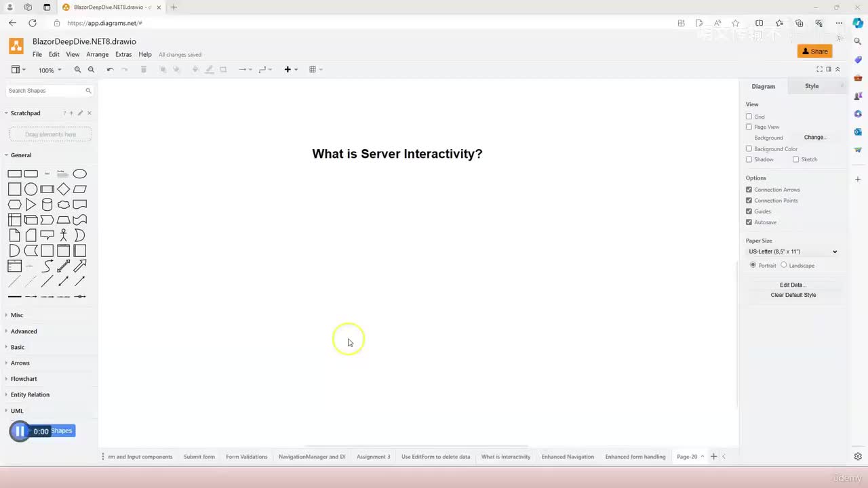This screenshot has height=488, width=868.
Task: Undo the last change
Action: (110, 69)
